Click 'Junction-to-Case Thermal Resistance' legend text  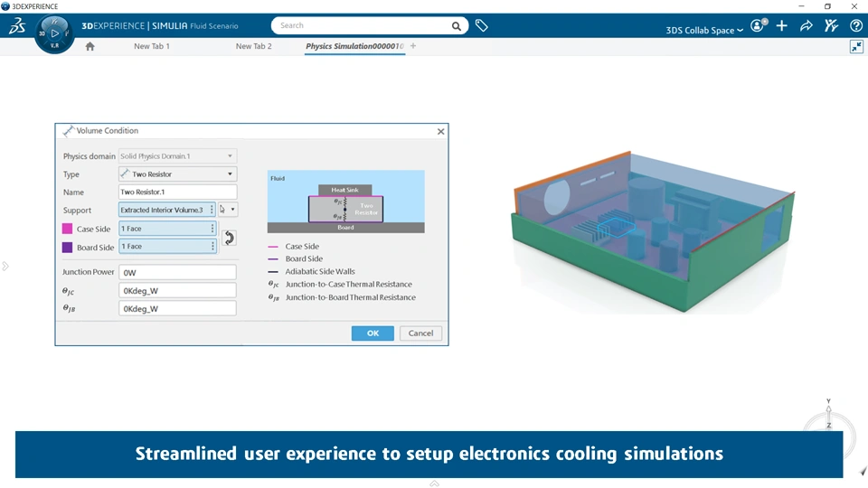coord(349,284)
